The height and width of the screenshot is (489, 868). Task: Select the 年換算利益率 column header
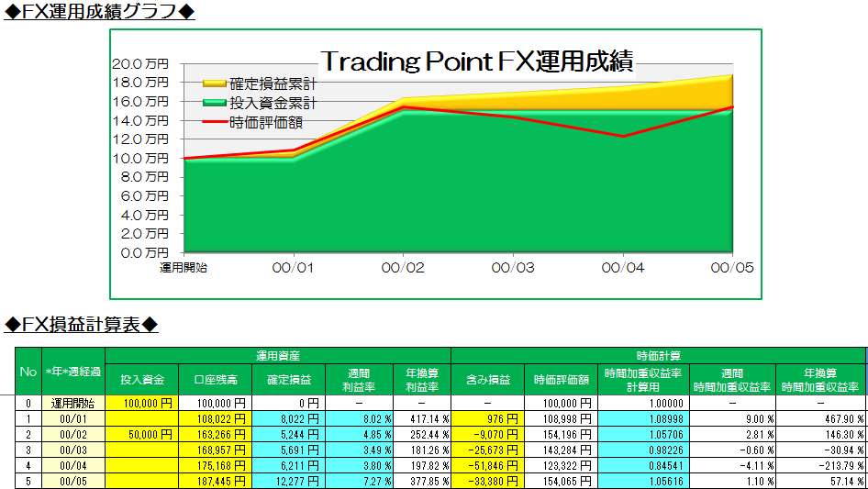click(422, 379)
